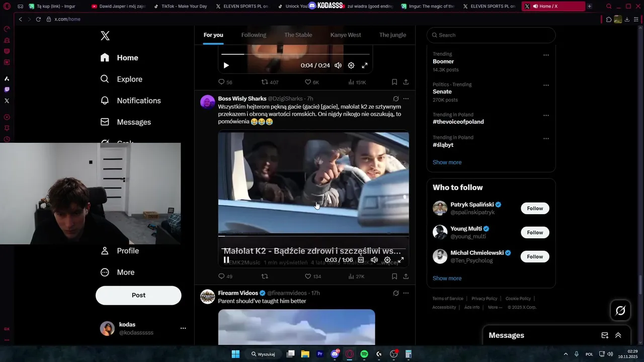Screen dimensions: 644x362
Task: Expand the Małolat K2 video to fullscreen
Action: (401, 260)
